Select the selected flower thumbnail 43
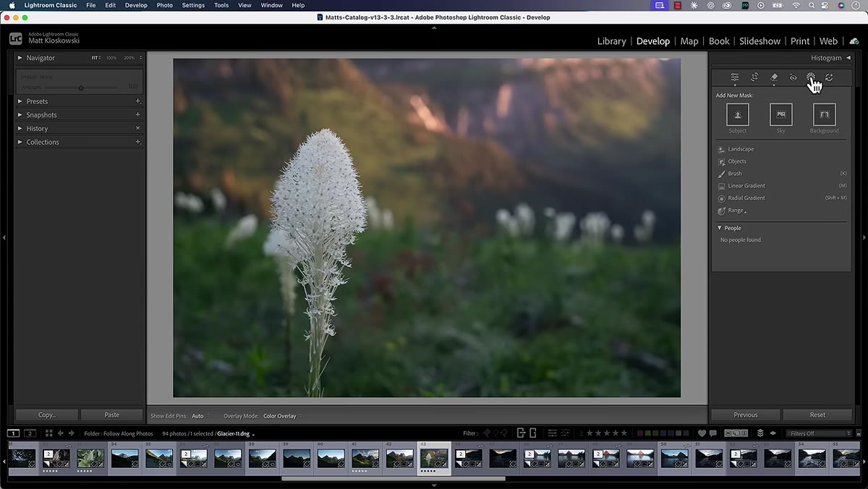The image size is (868, 489). coord(434,458)
